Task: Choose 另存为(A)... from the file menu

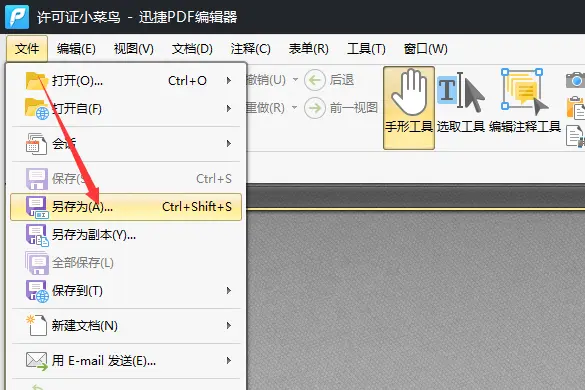Action: 126,207
